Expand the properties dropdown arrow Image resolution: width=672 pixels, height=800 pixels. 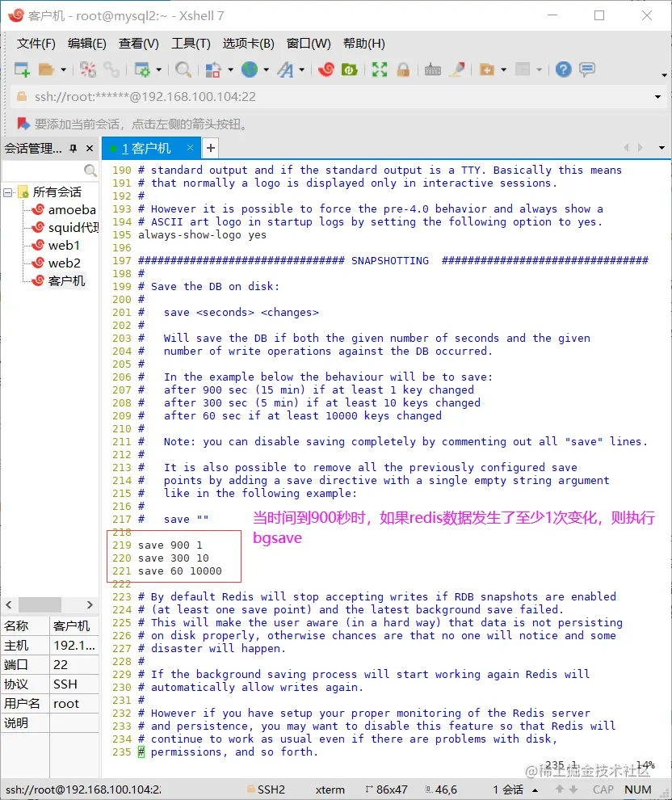tap(158, 69)
